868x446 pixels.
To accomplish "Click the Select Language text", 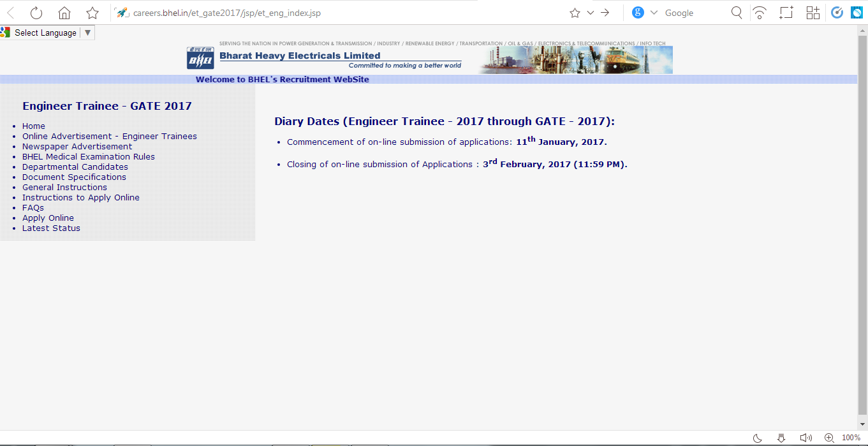I will (x=45, y=33).
